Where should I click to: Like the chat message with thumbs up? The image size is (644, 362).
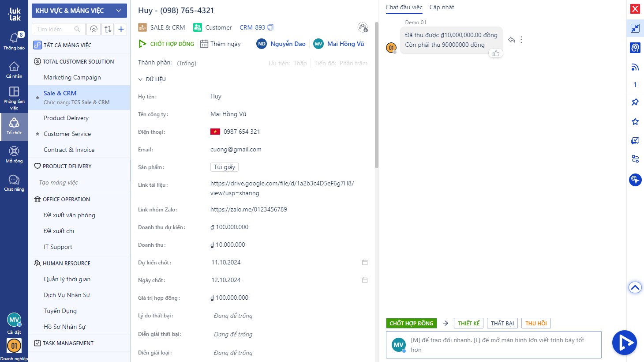click(x=496, y=53)
